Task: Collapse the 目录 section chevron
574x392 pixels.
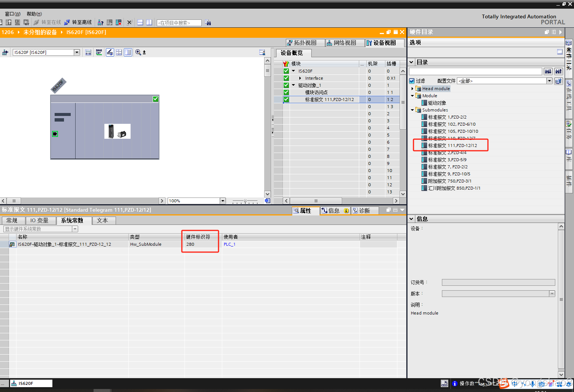Action: (412, 62)
